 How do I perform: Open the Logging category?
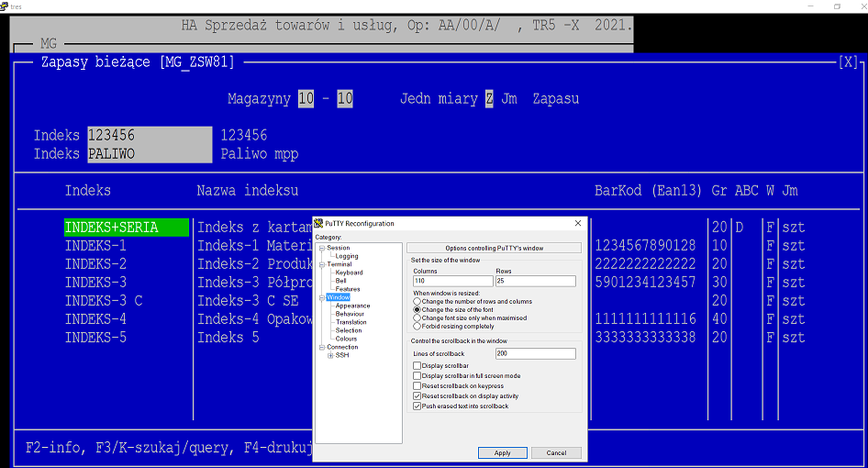[x=347, y=256]
